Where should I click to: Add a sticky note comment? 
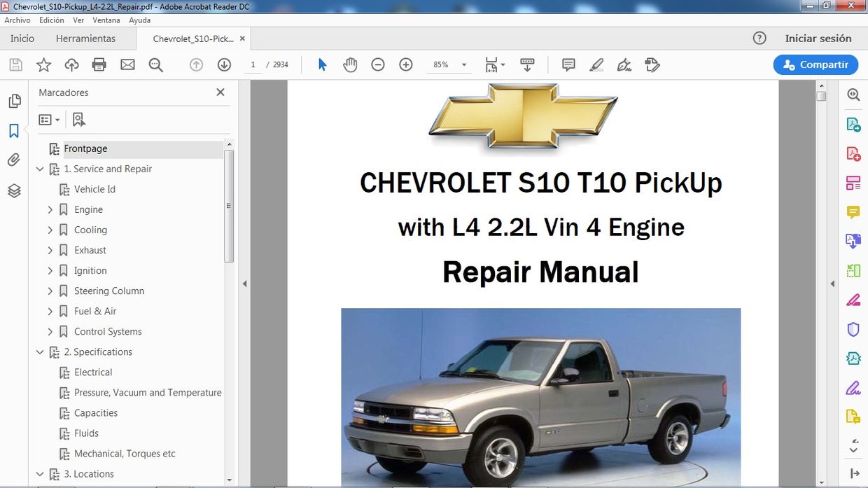568,64
